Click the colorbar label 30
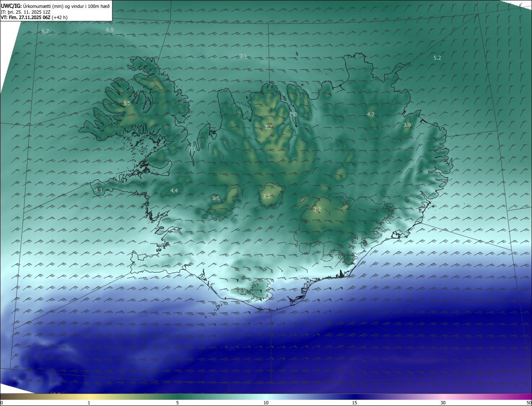The height and width of the screenshot is (406, 532). 443,403
